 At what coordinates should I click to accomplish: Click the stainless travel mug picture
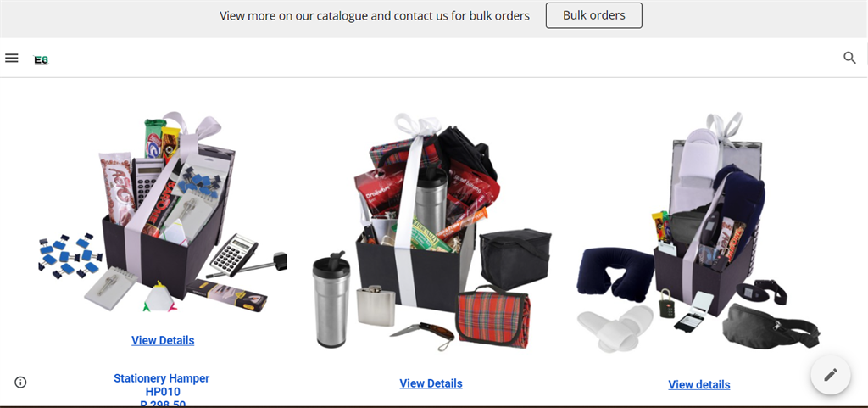pyautogui.click(x=331, y=299)
